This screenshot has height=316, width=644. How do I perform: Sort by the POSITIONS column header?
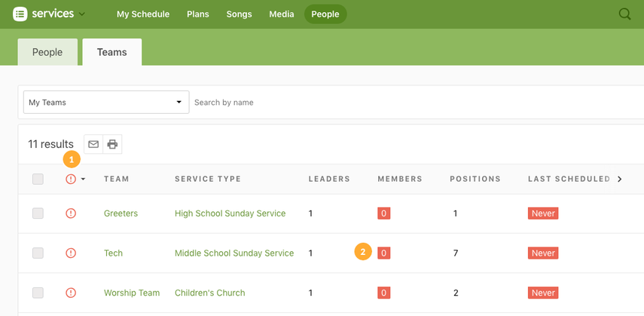pyautogui.click(x=475, y=179)
